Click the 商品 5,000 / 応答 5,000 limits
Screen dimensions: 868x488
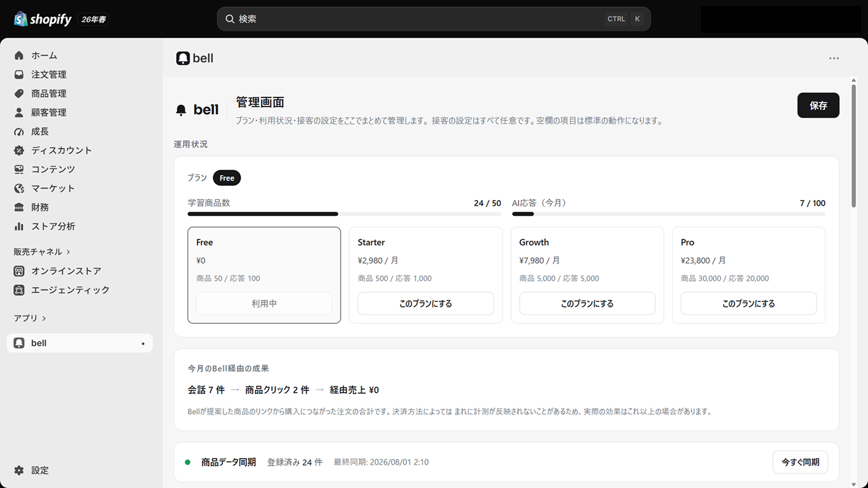click(559, 278)
